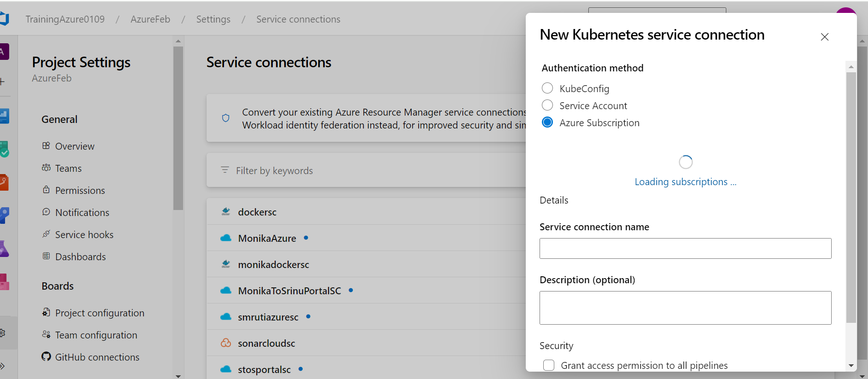Click the Notifications icon in settings
The height and width of the screenshot is (379, 868).
point(46,212)
